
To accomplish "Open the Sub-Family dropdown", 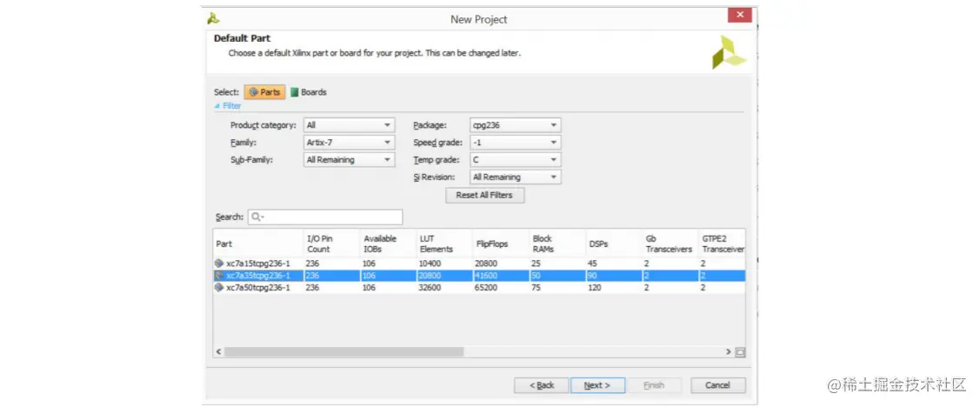I will pos(349,160).
